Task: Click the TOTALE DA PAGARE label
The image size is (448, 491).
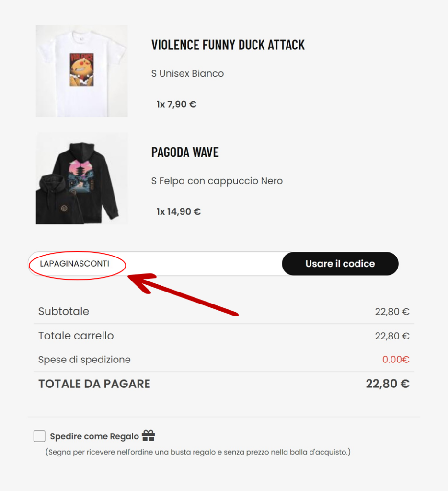Action: [x=94, y=384]
